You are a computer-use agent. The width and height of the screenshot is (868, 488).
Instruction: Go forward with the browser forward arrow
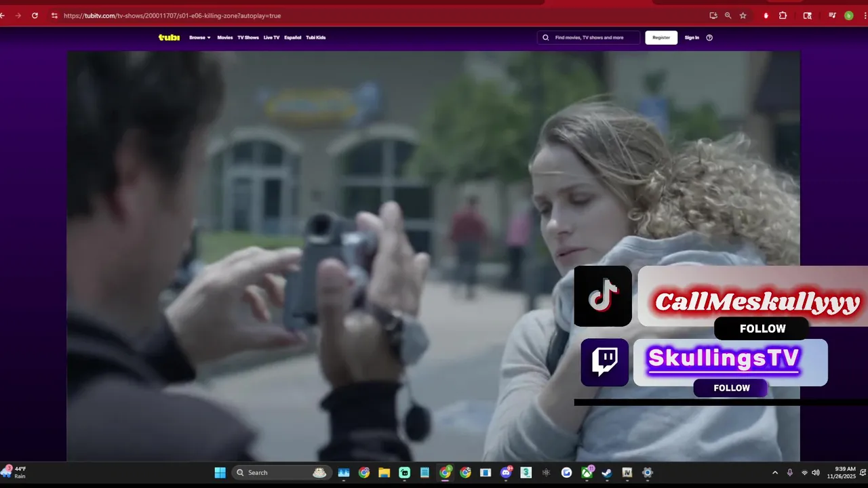click(x=18, y=16)
